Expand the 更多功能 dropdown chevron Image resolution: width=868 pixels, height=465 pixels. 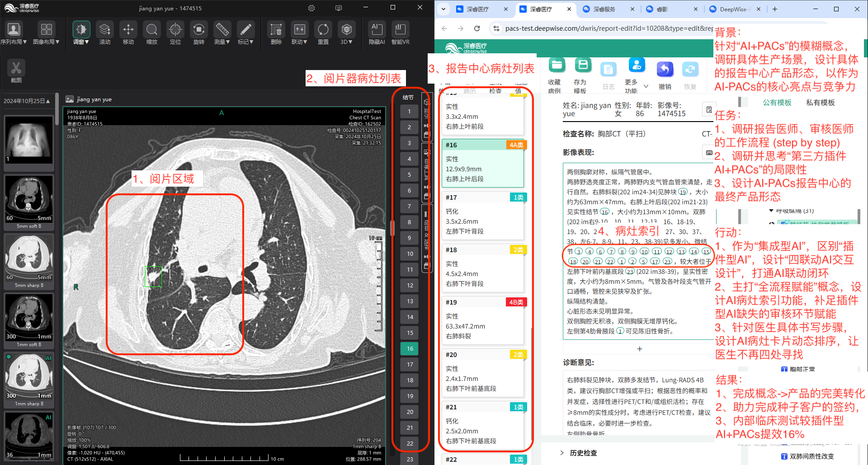(646, 86)
